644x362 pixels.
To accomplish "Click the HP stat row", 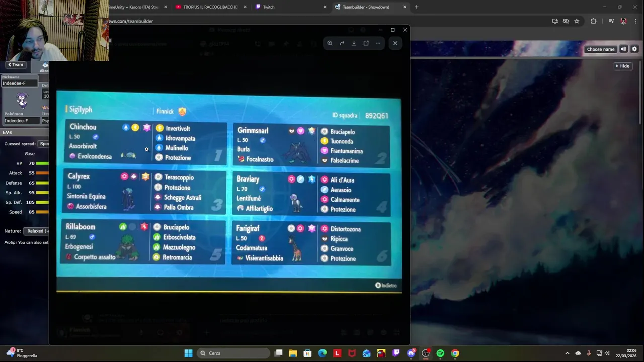I will coord(25,163).
